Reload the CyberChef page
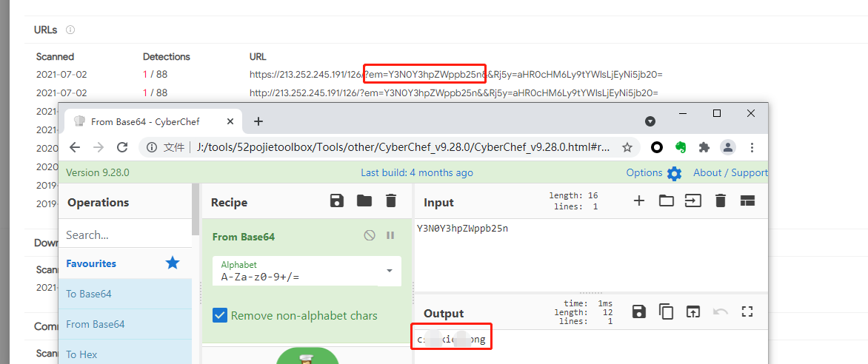The height and width of the screenshot is (364, 868). point(122,147)
